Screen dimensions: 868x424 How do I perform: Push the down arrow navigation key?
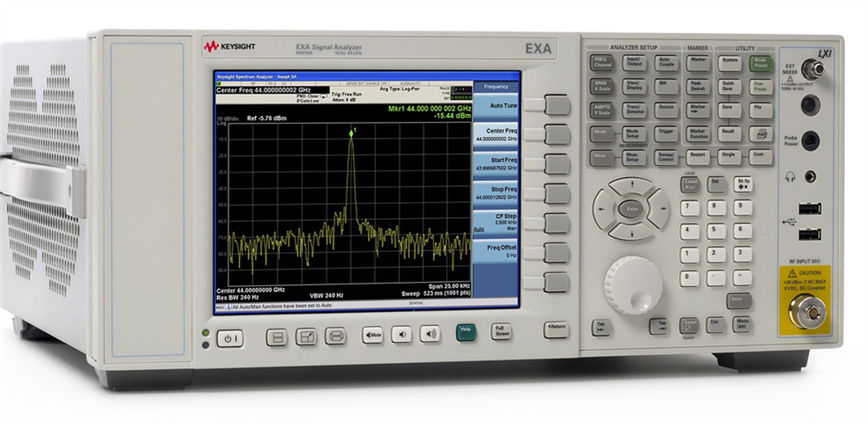point(632,231)
